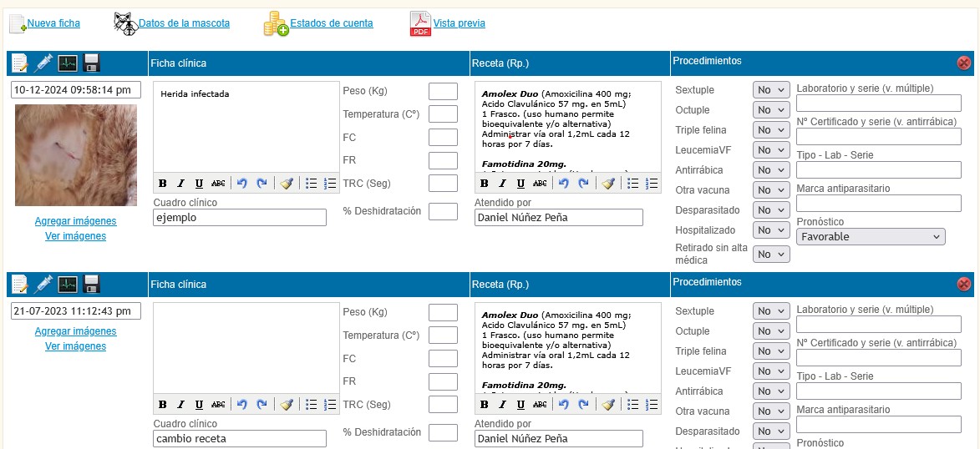Toggle italic in the Herida infectada ficha editor
This screenshot has width=980, height=449.
(180, 183)
